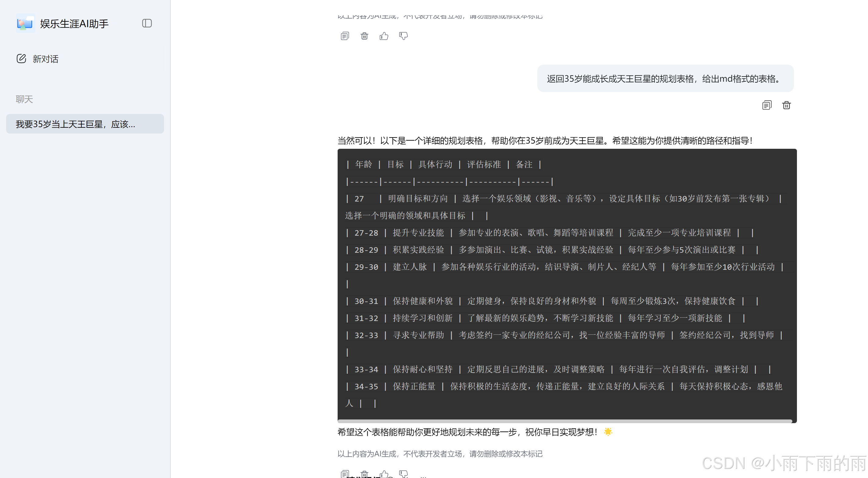The width and height of the screenshot is (868, 478).
Task: Copy the first AI reply
Action: 344,36
